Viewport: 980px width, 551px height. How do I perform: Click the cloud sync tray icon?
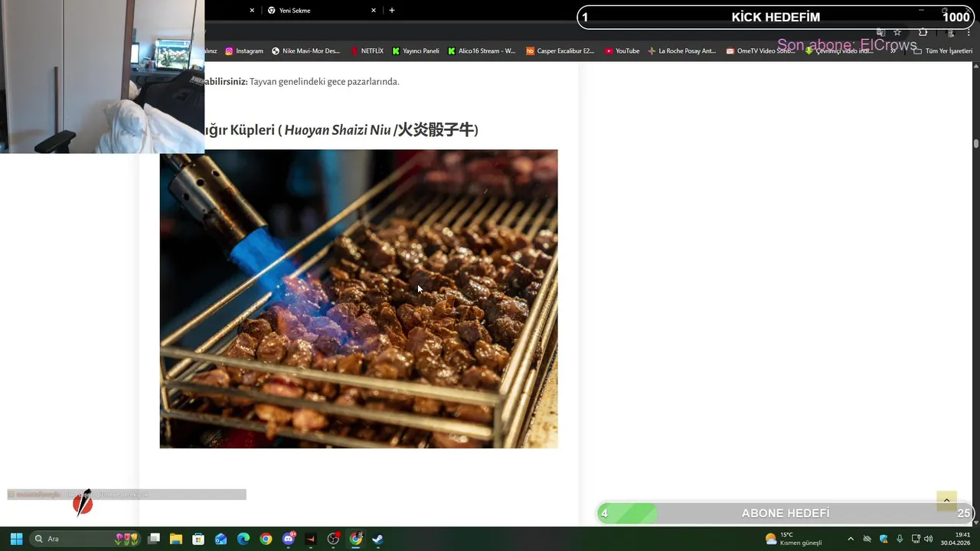point(867,539)
